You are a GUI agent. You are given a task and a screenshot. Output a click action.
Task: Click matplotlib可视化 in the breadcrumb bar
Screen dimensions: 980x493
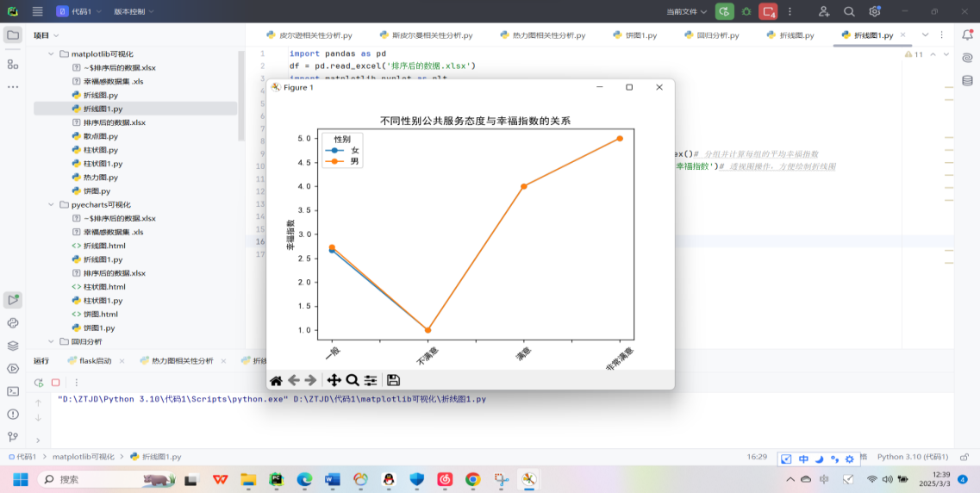point(83,457)
